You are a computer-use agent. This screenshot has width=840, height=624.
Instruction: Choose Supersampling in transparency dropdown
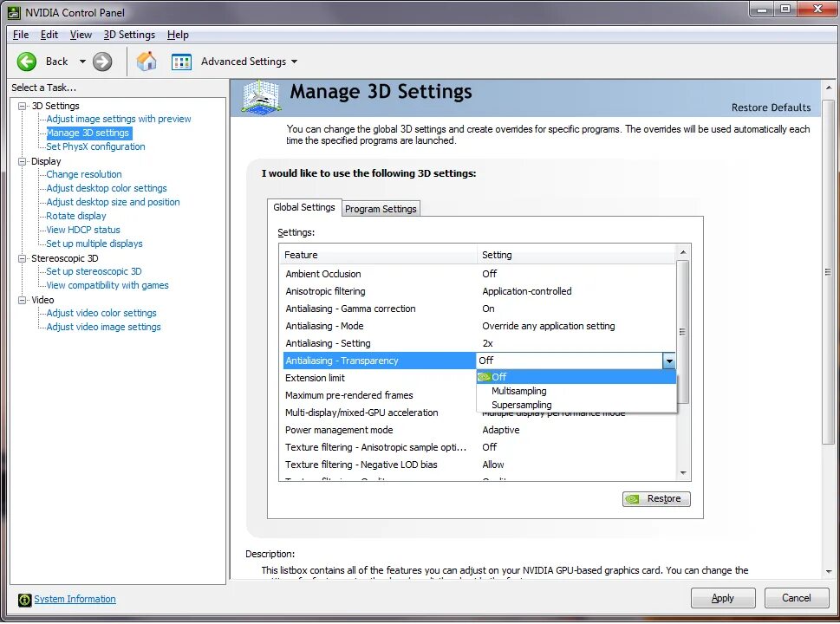pos(576,405)
